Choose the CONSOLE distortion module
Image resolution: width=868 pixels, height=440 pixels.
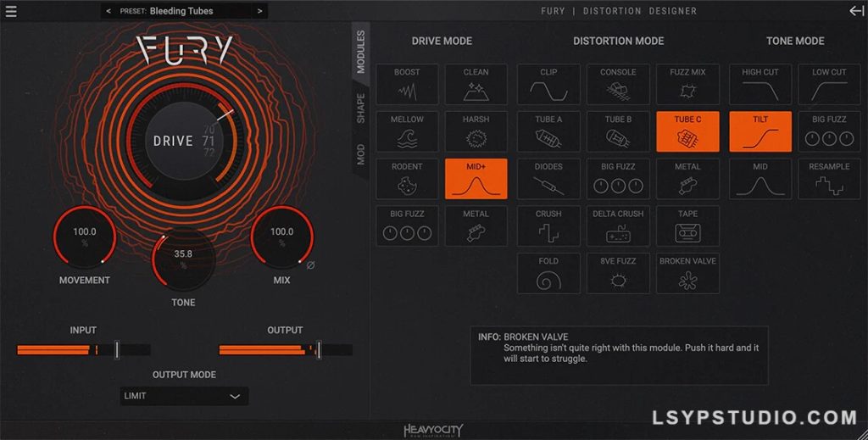pos(618,84)
